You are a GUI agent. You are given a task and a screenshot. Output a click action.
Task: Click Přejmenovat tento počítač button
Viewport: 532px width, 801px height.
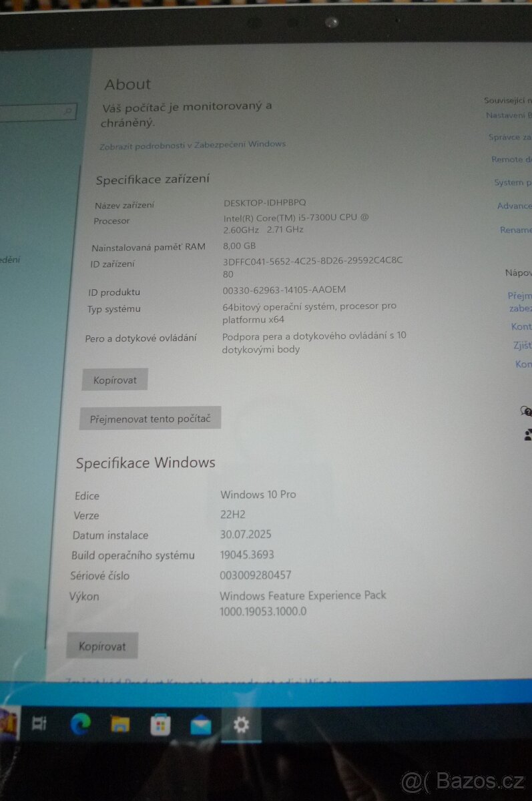[x=150, y=419]
